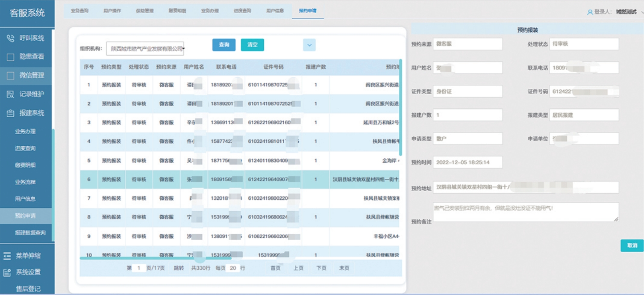Select row 9 with address 幸福小区A4

coord(239,236)
